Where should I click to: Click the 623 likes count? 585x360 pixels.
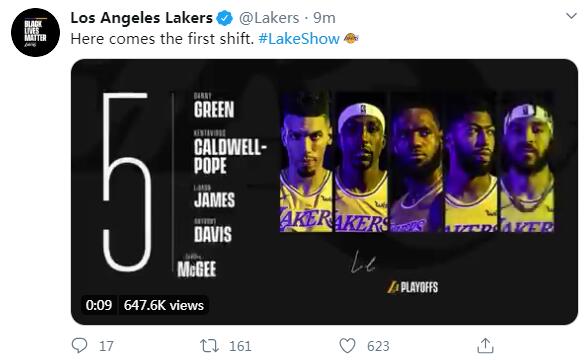coord(378,346)
